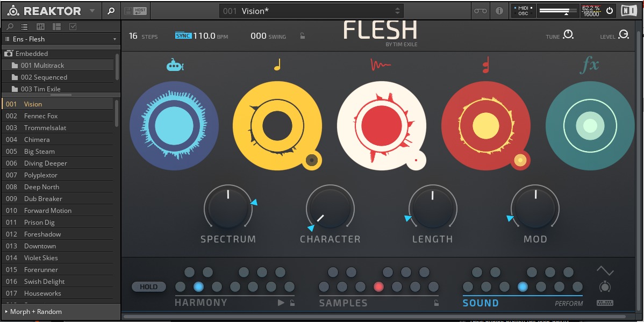Click the CHARACTER knob

pyautogui.click(x=330, y=208)
